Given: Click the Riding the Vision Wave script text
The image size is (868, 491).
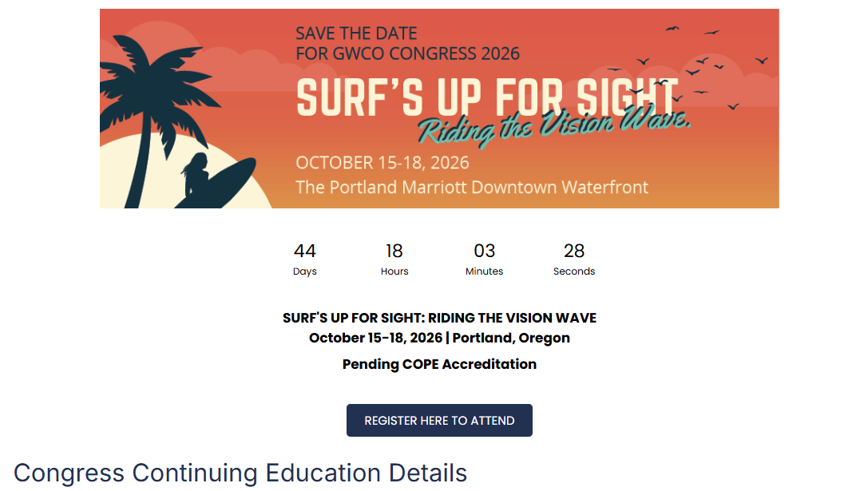Looking at the screenshot, I should pos(553,126).
